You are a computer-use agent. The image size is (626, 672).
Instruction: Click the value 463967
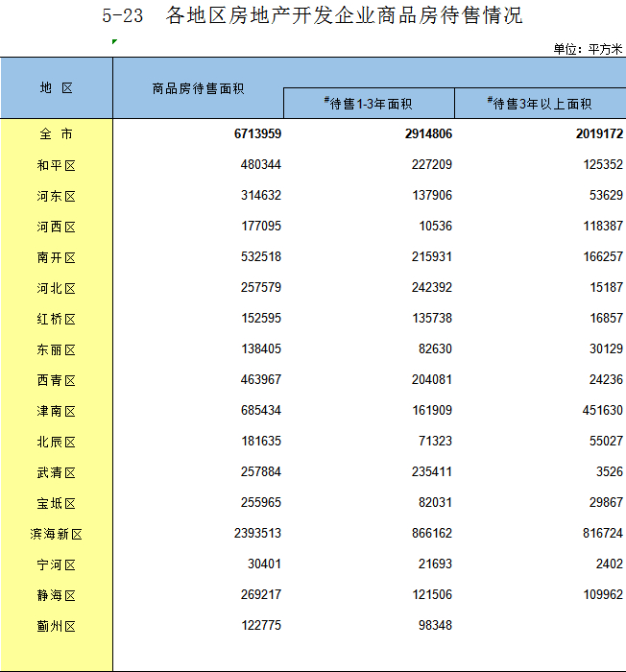(x=261, y=380)
